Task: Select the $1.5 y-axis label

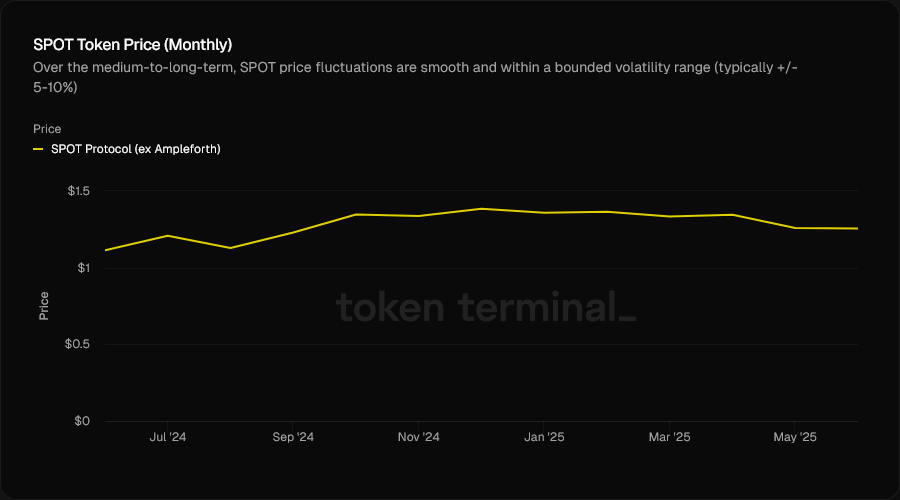Action: coord(77,191)
